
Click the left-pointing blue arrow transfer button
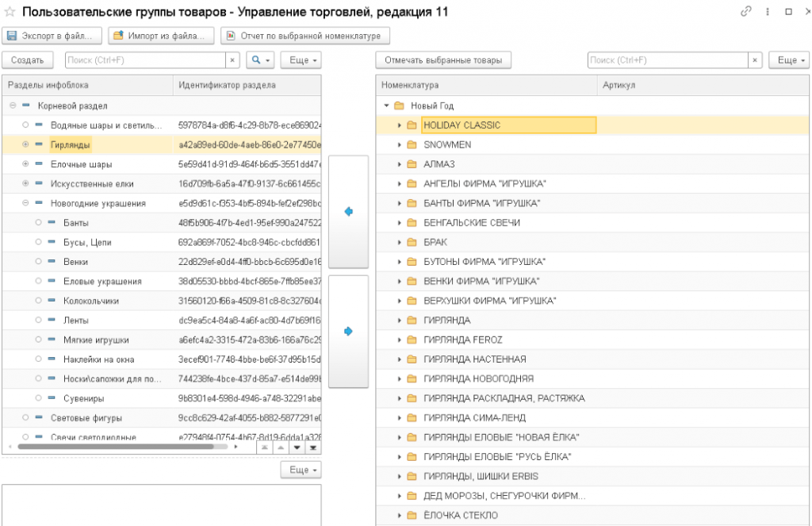click(x=348, y=212)
